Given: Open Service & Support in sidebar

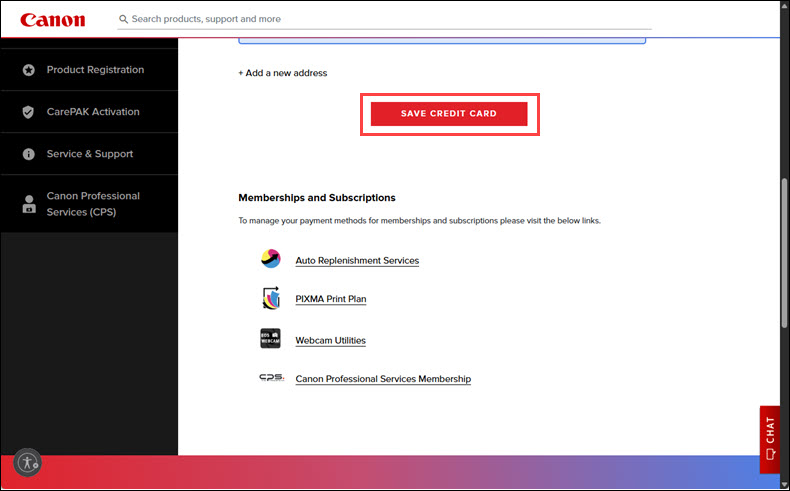Looking at the screenshot, I should click(x=89, y=154).
